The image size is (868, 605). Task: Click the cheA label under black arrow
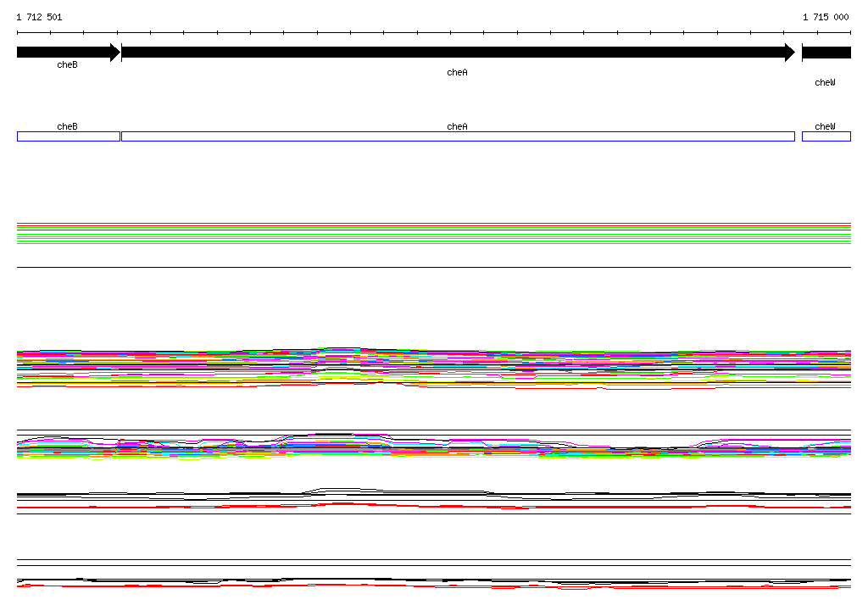click(x=457, y=73)
